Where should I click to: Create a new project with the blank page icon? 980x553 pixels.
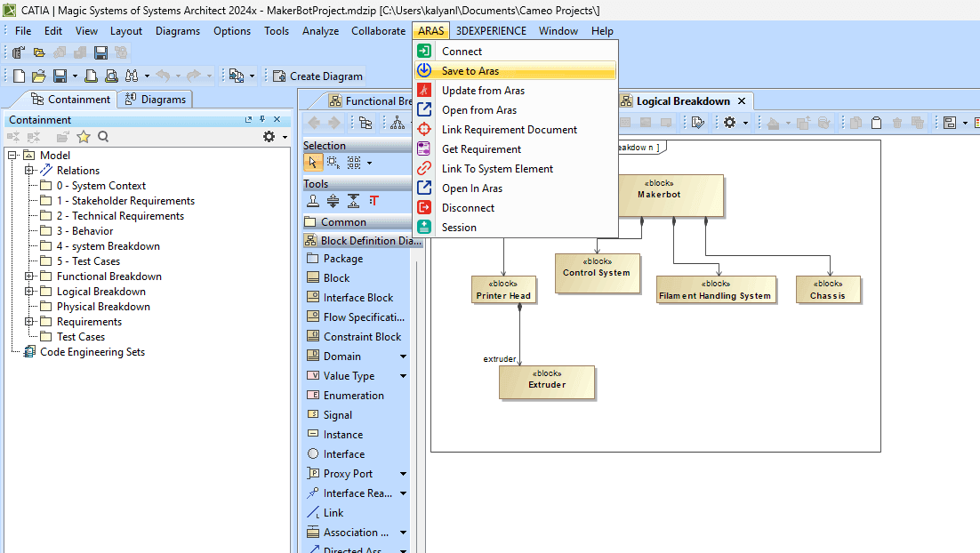click(x=19, y=76)
